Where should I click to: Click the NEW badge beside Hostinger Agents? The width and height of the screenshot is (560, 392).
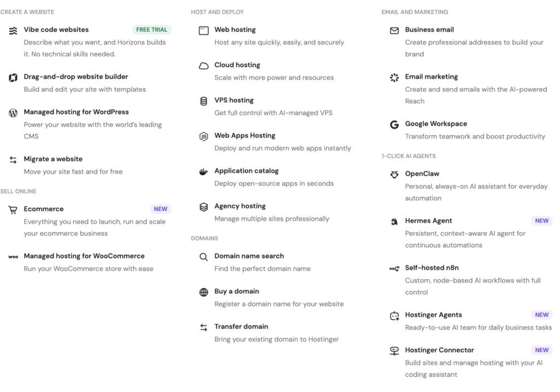541,314
